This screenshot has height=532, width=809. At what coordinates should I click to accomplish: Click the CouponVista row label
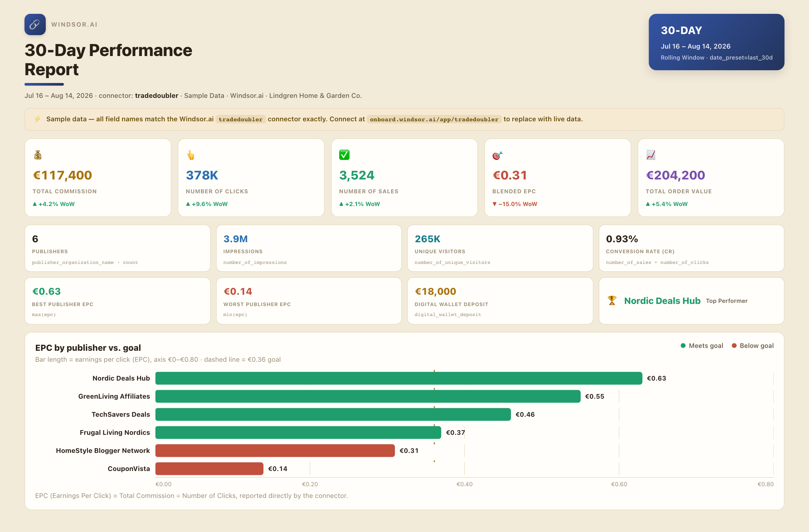click(129, 469)
